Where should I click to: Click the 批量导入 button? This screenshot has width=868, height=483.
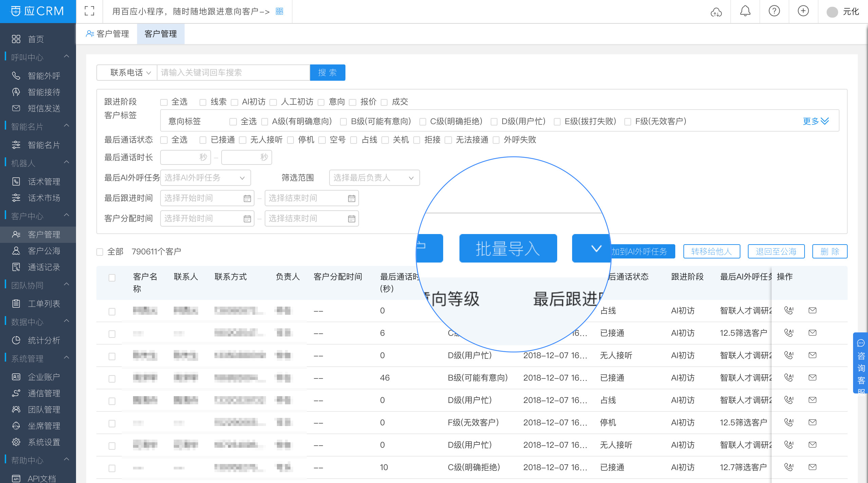pos(508,248)
